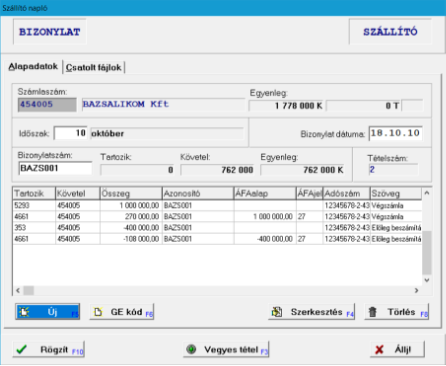Click the BAZSALIKOM Kft name field
446x366 pixels.
click(x=163, y=104)
